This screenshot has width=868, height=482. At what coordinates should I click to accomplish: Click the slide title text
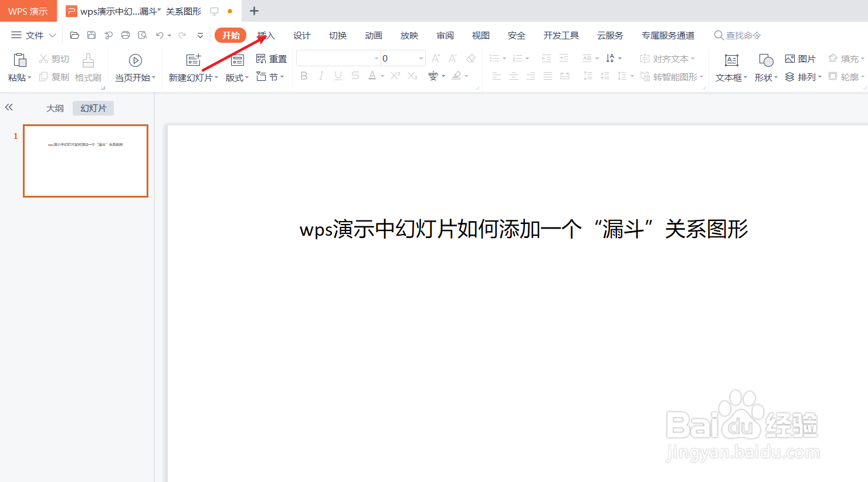click(x=524, y=229)
